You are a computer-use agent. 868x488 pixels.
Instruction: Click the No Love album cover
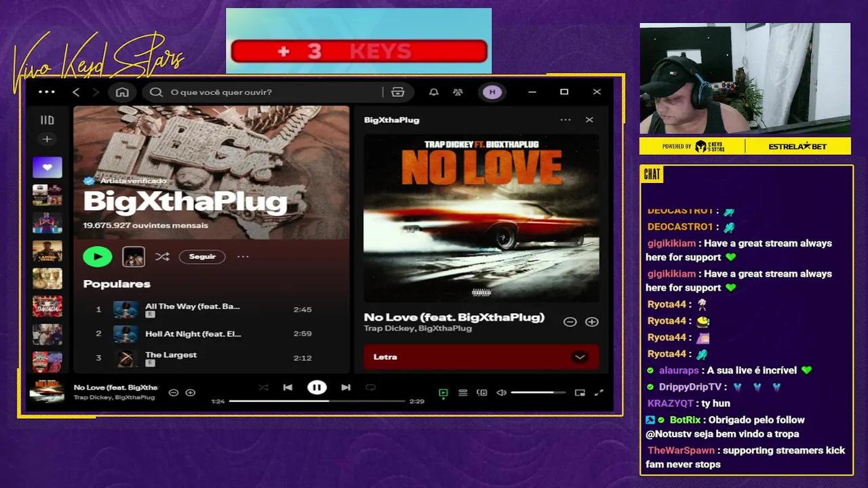pyautogui.click(x=481, y=218)
